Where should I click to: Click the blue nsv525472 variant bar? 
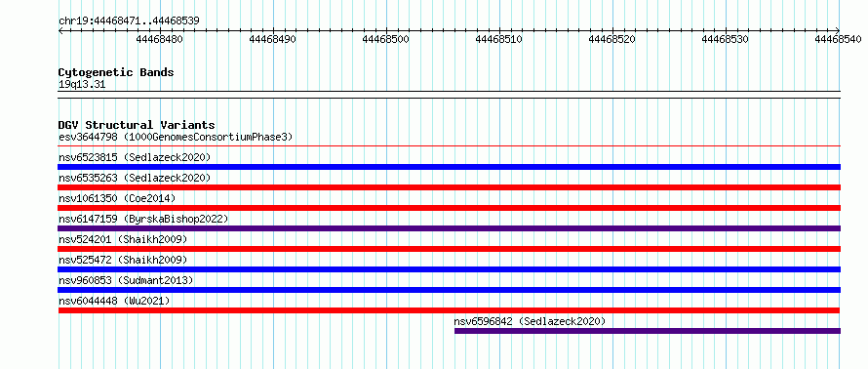[x=450, y=269]
